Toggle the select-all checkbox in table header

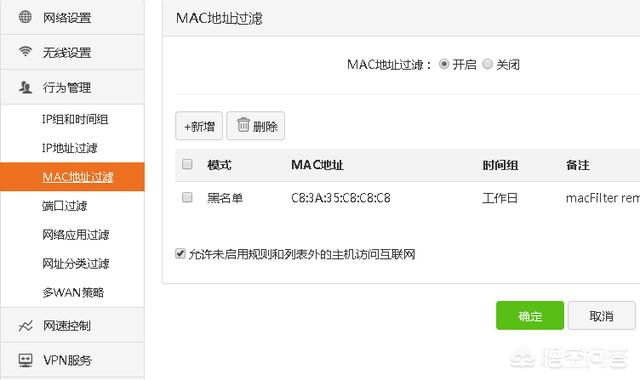click(x=187, y=164)
